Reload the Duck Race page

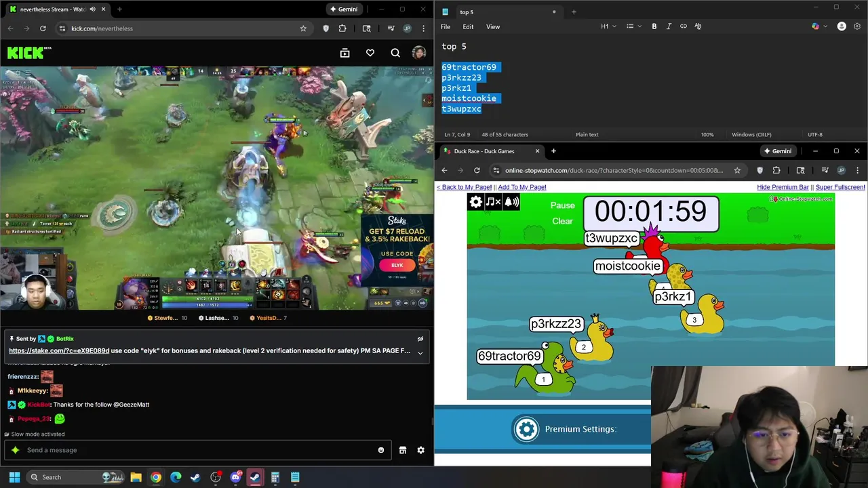477,171
